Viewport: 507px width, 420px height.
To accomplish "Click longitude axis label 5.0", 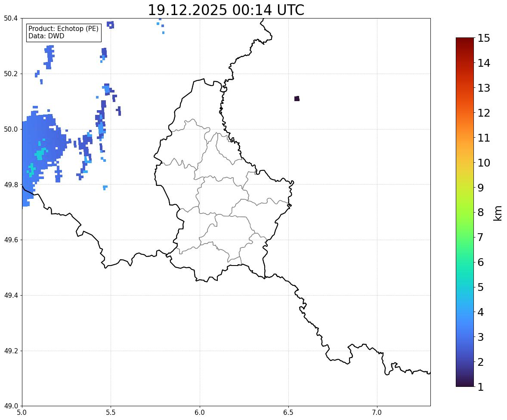I will [22, 413].
